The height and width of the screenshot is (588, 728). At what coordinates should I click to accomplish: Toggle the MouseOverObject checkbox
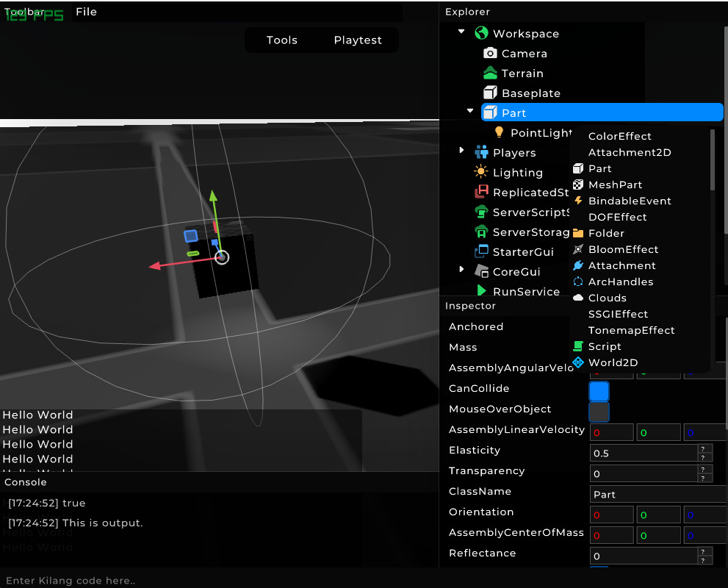point(599,412)
